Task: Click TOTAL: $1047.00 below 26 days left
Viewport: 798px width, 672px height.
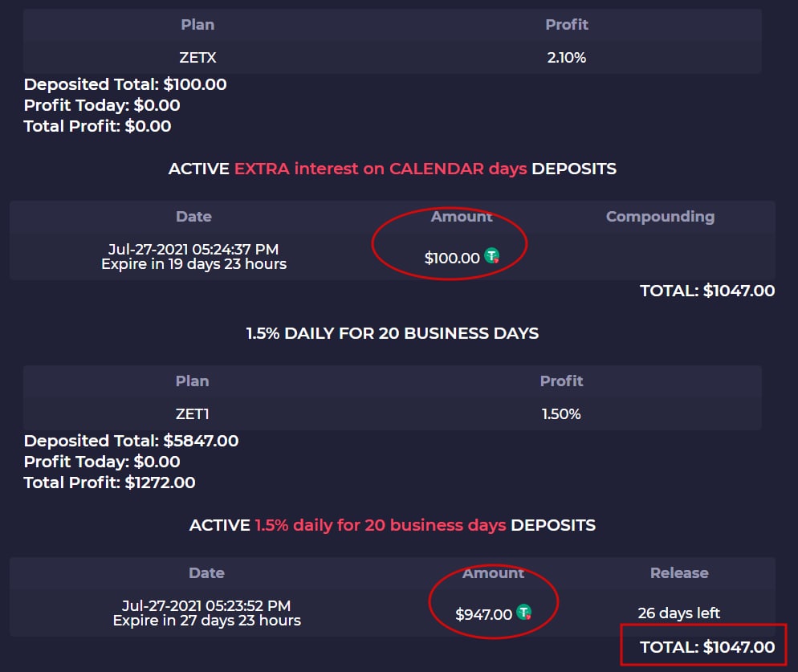Action: pyautogui.click(x=707, y=647)
